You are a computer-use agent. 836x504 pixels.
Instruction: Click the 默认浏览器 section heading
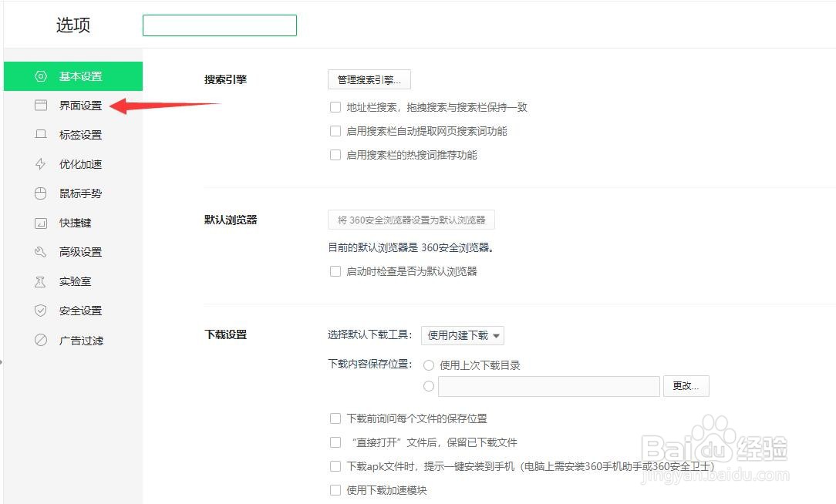coord(231,220)
